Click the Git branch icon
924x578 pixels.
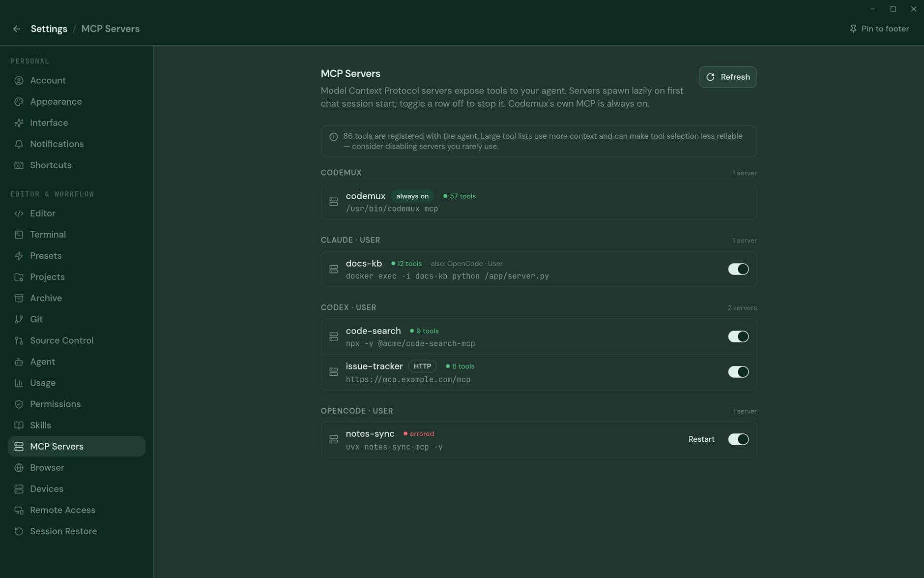[x=19, y=319]
